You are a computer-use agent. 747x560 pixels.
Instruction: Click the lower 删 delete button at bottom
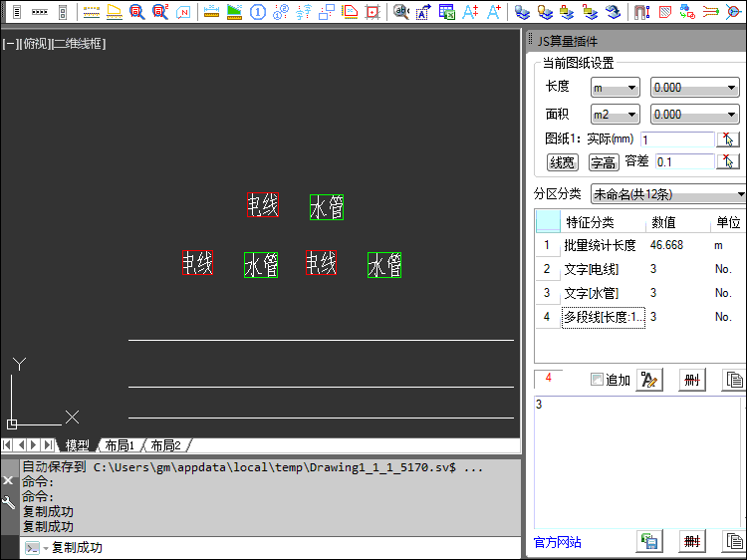[692, 542]
